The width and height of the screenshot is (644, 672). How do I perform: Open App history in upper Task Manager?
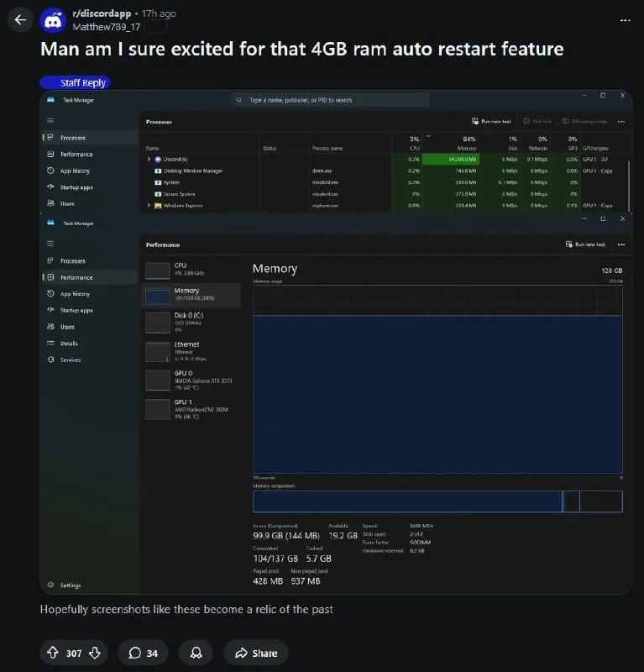(x=89, y=171)
